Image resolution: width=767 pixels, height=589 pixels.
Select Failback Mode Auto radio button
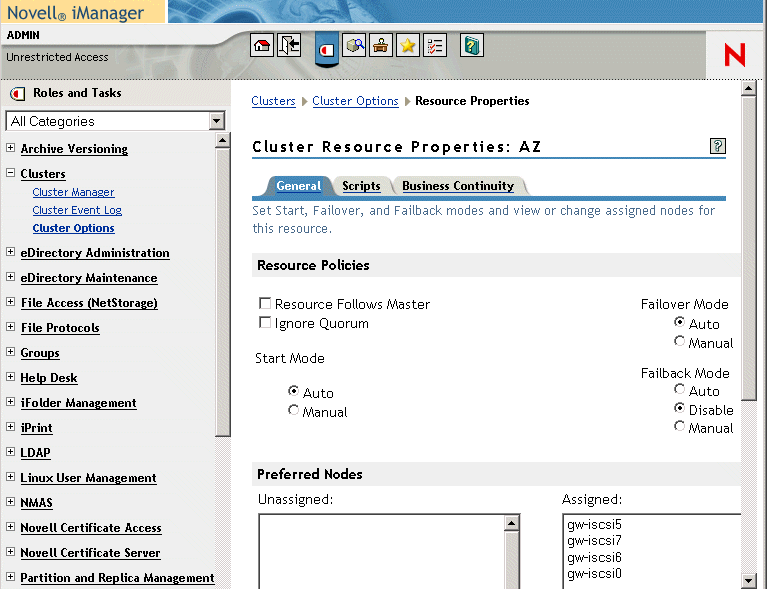click(679, 389)
